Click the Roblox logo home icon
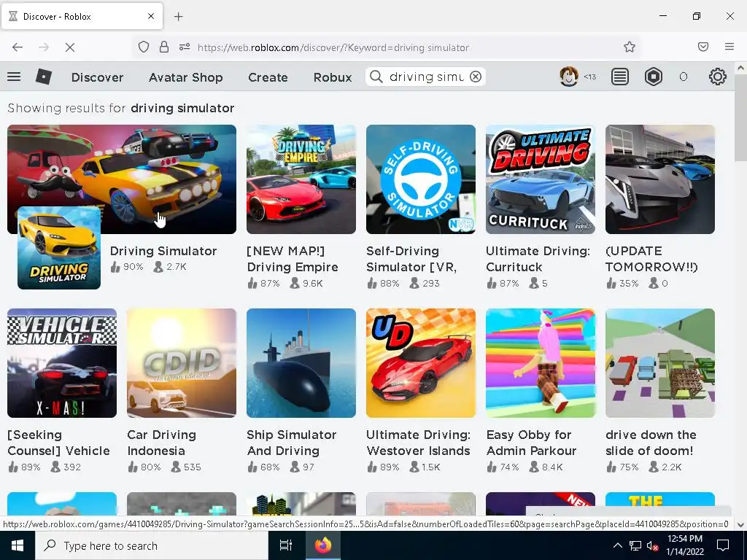The height and width of the screenshot is (560, 747). coord(44,77)
